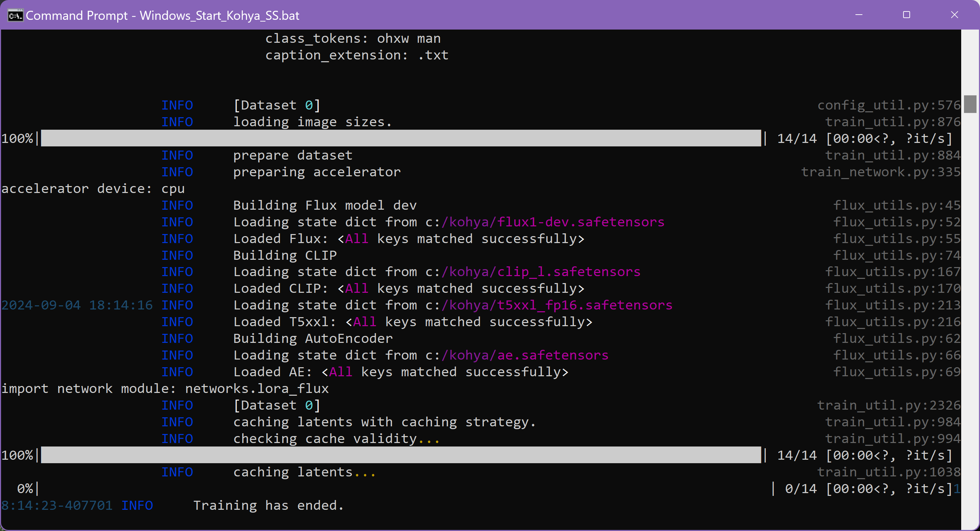The width and height of the screenshot is (980, 531).
Task: Click the 'accelerator device: cpu' line
Action: pos(93,189)
